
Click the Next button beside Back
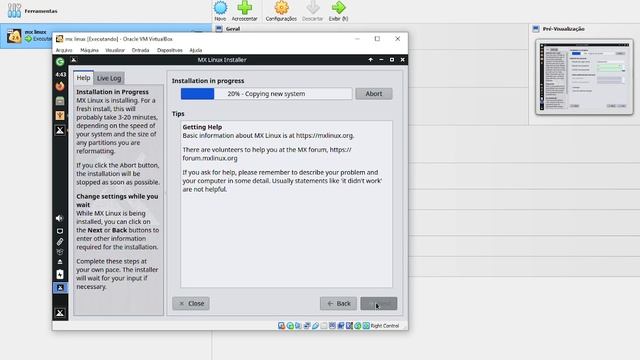[x=378, y=303]
